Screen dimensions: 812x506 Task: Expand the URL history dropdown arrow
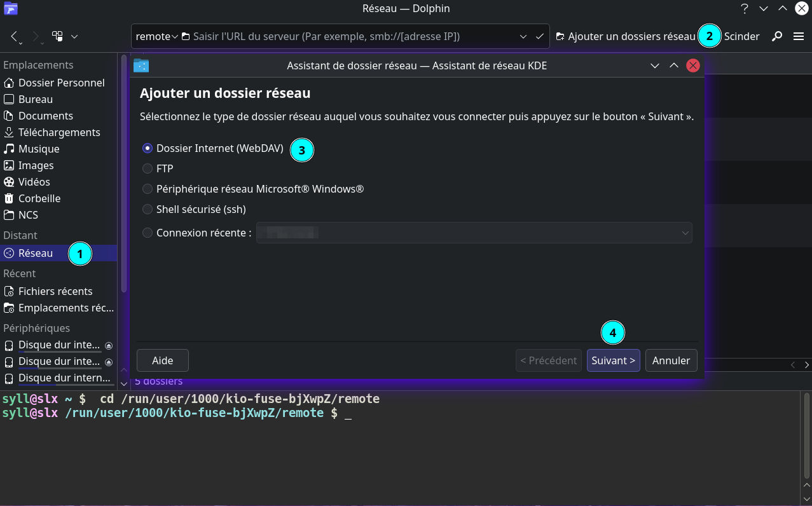pos(523,36)
